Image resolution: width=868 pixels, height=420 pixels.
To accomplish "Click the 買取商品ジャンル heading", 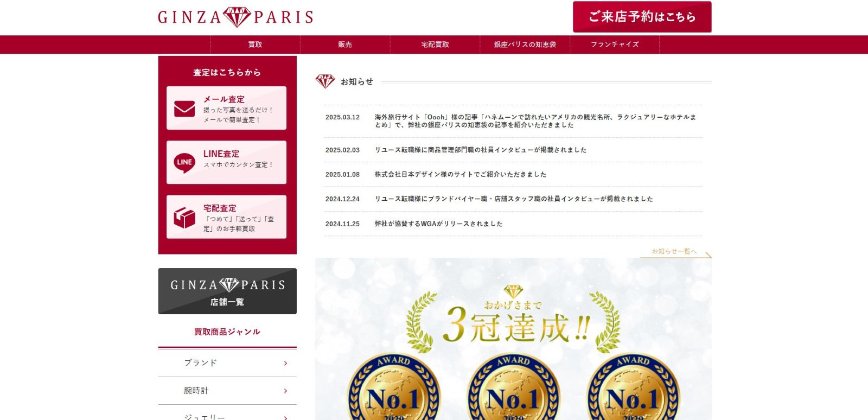I will coord(227,332).
